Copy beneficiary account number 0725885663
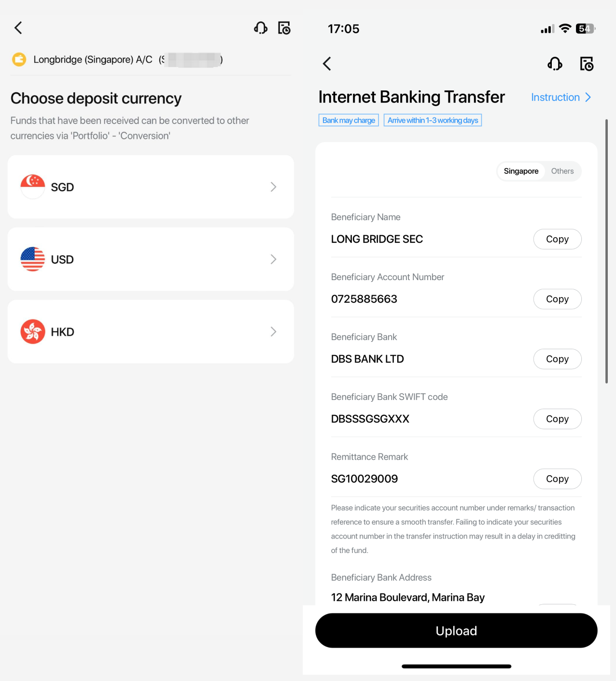 pyautogui.click(x=557, y=299)
